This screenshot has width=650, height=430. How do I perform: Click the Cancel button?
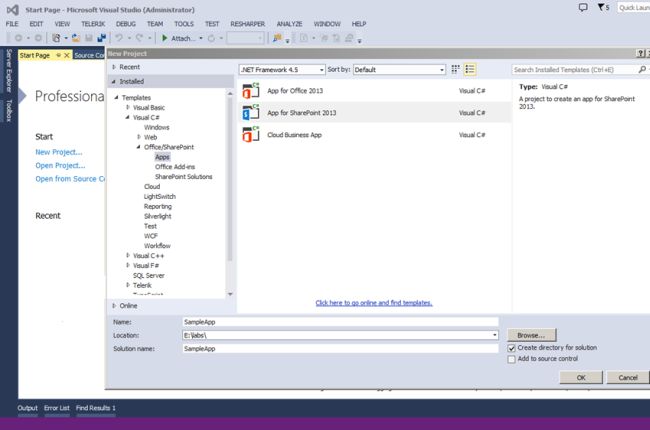pos(628,377)
